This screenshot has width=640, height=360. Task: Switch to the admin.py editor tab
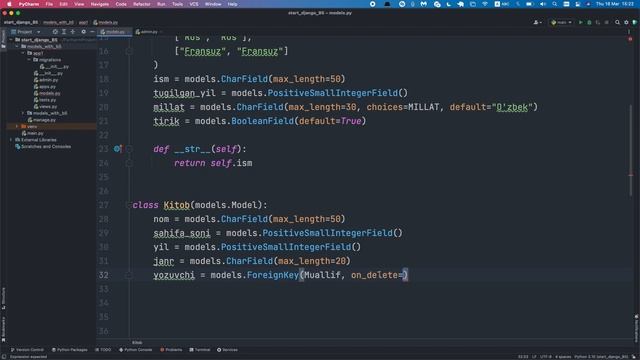pyautogui.click(x=149, y=32)
